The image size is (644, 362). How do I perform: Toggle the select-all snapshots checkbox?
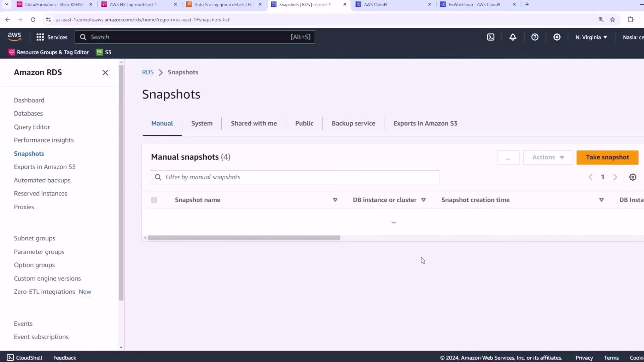[154, 200]
